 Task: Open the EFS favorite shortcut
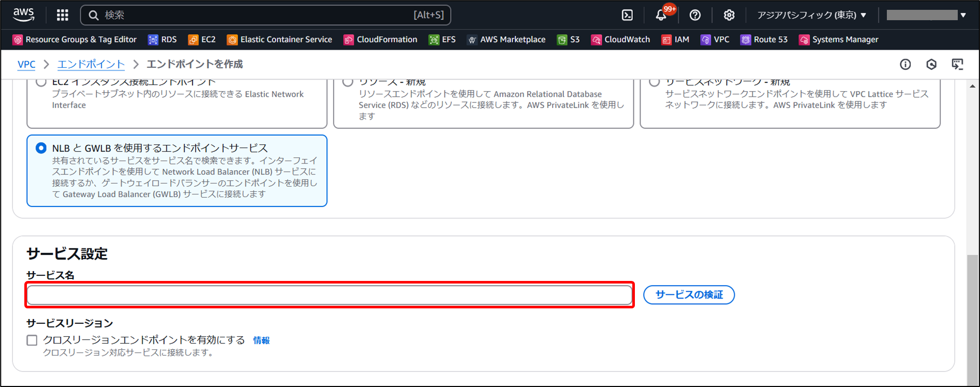pyautogui.click(x=442, y=39)
